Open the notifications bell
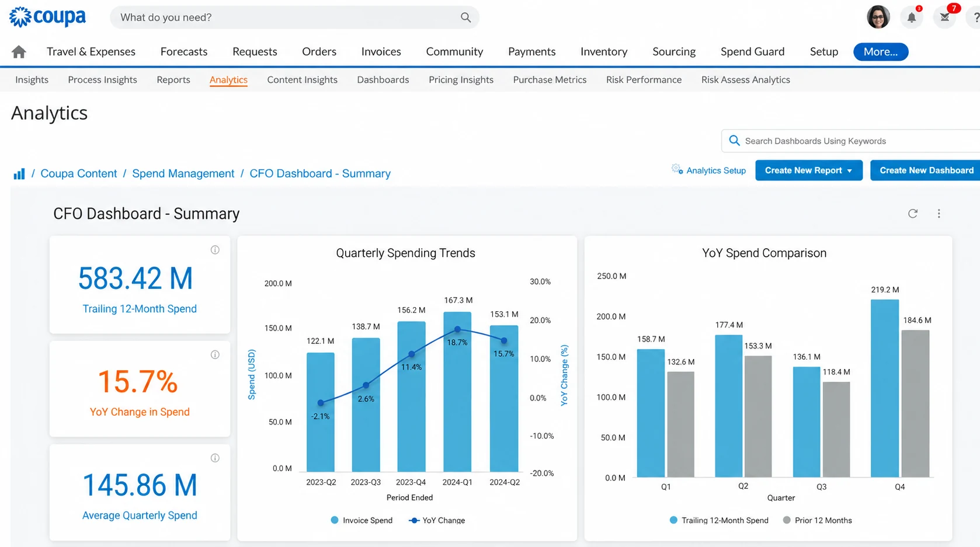The image size is (980, 547). 912,18
